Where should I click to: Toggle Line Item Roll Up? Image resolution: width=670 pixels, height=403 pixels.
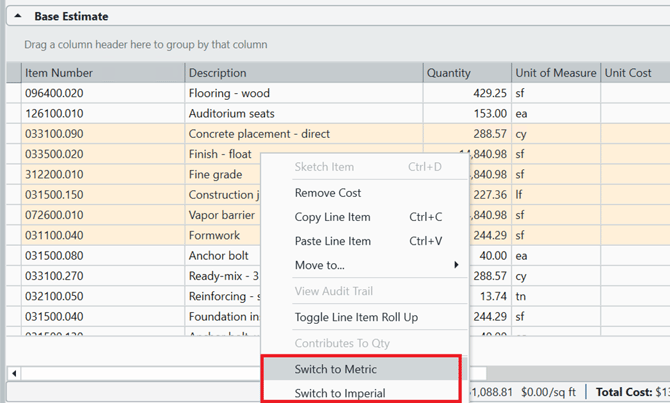click(355, 317)
